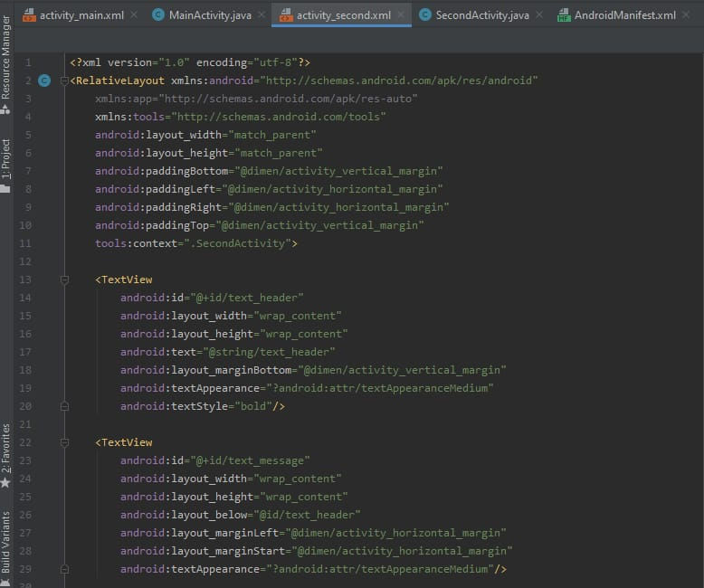This screenshot has height=588, width=704.
Task: Open the 2: Favorites tool window
Action: coord(5,448)
